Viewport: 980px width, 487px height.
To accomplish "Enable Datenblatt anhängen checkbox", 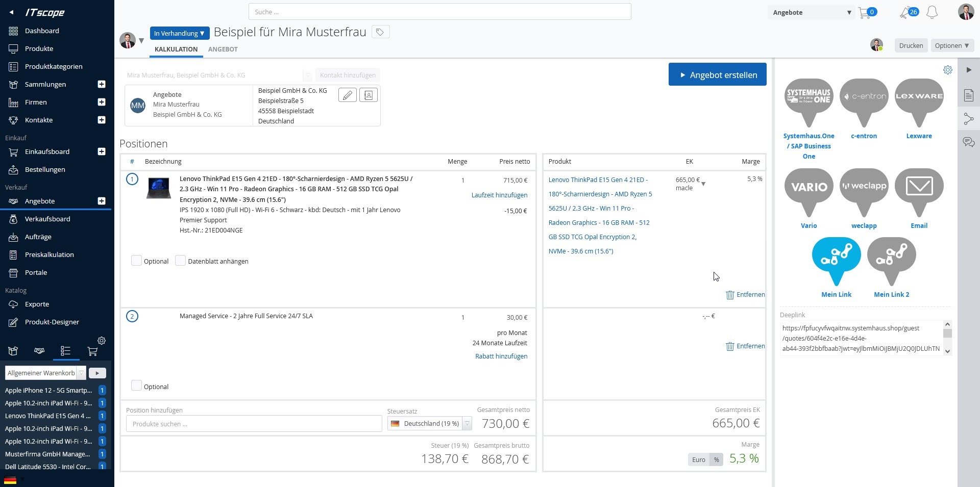I will (x=180, y=261).
